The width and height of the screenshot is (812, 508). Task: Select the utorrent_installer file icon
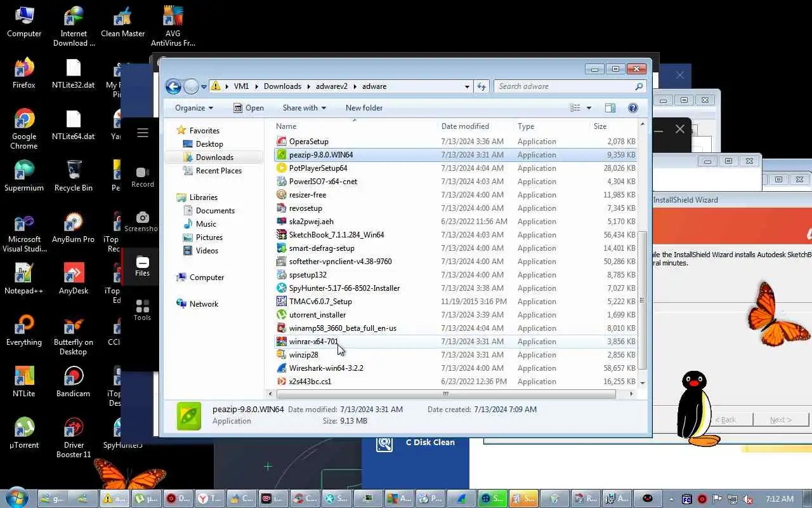[x=282, y=315]
